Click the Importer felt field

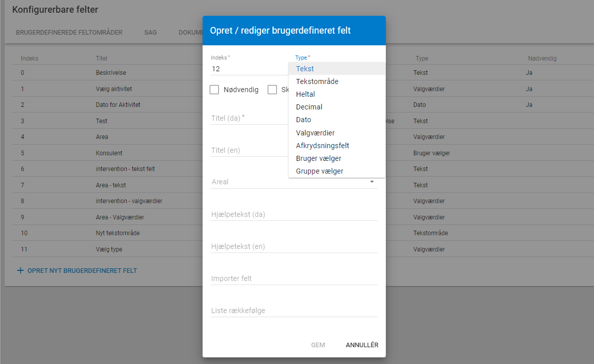tap(294, 279)
